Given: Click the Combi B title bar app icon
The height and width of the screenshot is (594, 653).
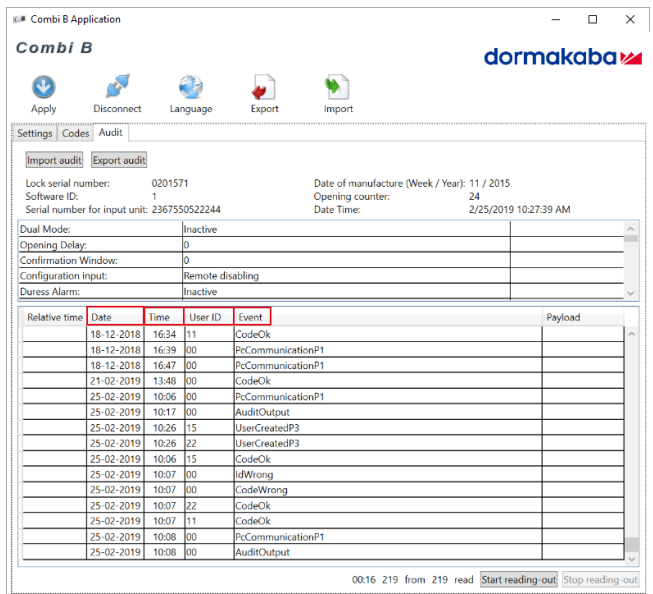Looking at the screenshot, I should click(x=19, y=19).
